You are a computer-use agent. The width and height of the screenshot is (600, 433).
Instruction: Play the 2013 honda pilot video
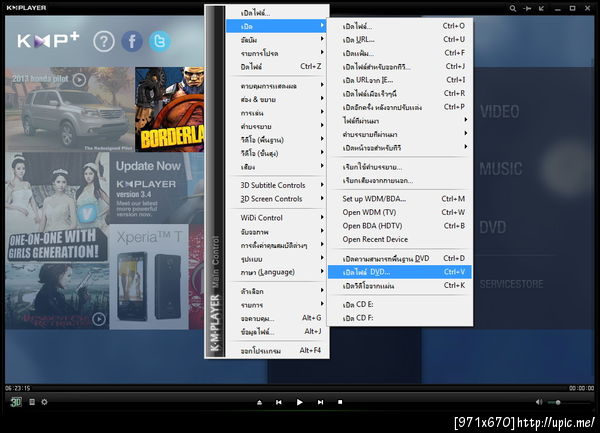(79, 80)
